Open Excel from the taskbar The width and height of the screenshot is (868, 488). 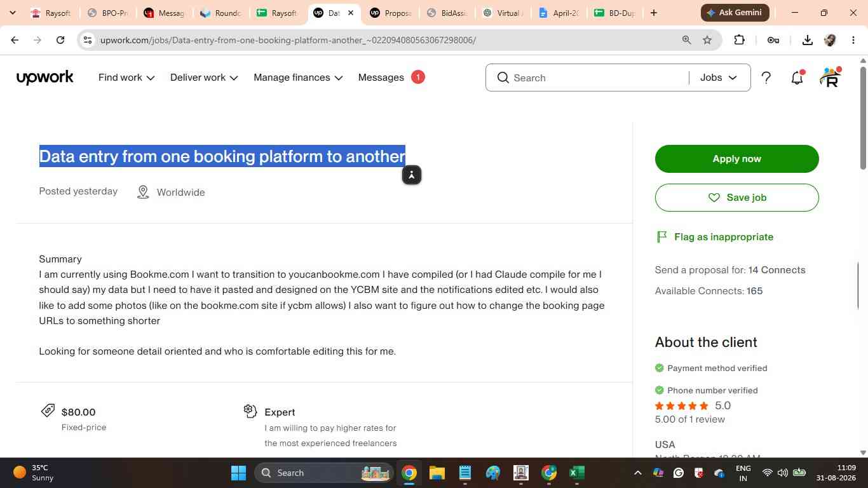[576, 473]
